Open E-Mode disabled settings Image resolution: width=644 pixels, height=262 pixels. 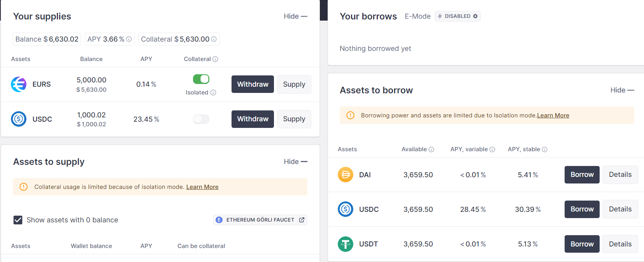(458, 16)
